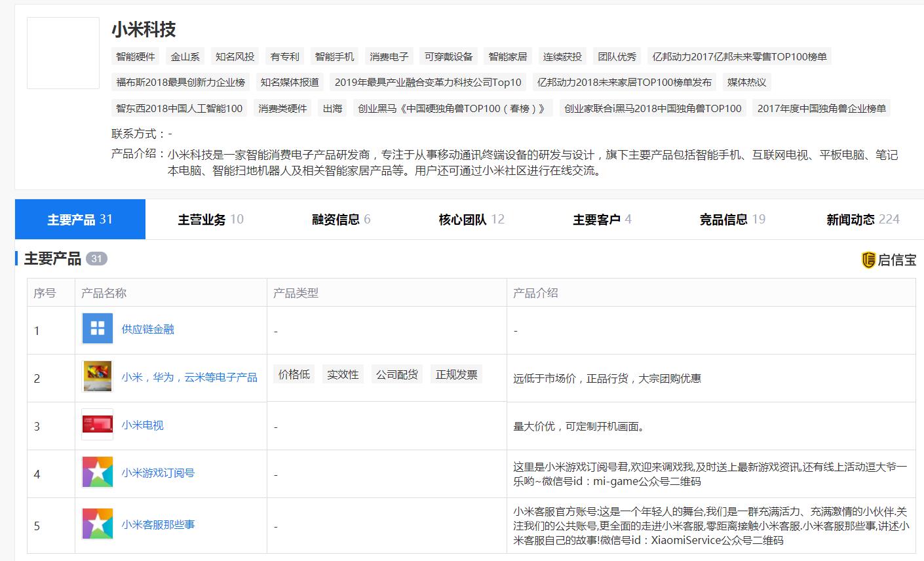924x561 pixels.
Task: Open the 主要客户 tab
Action: (x=602, y=220)
